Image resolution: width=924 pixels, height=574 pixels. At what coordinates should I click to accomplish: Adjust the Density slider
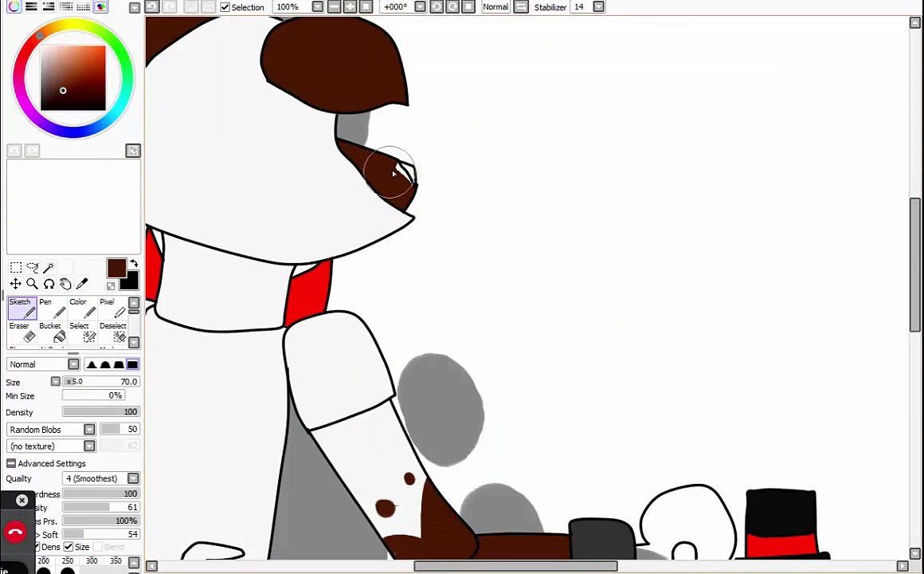[x=101, y=412]
